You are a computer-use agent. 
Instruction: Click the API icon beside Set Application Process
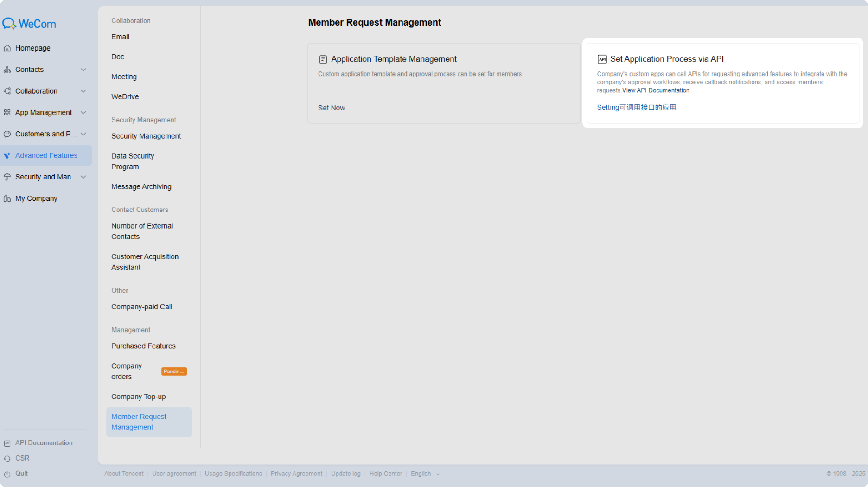tap(602, 59)
